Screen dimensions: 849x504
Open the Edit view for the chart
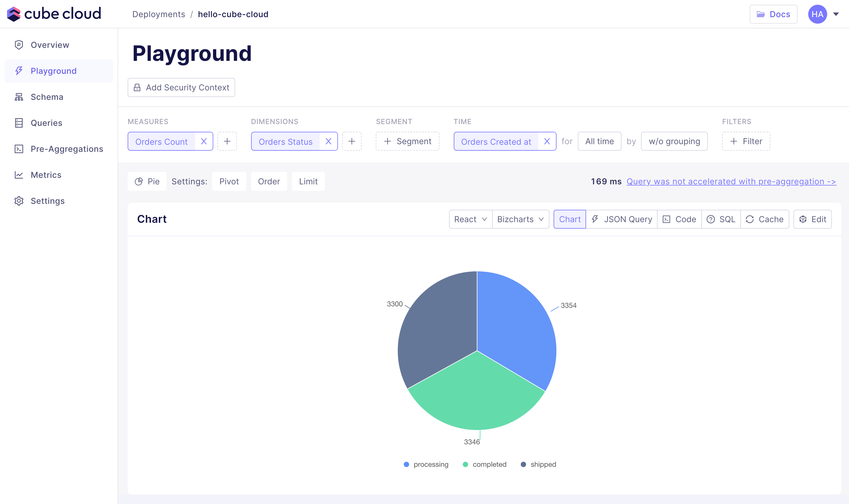coord(812,219)
